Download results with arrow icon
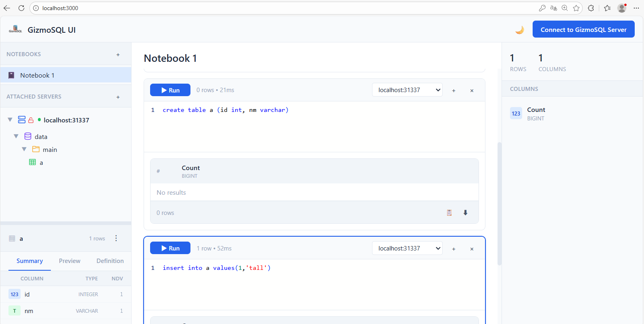The image size is (644, 324). click(x=465, y=212)
